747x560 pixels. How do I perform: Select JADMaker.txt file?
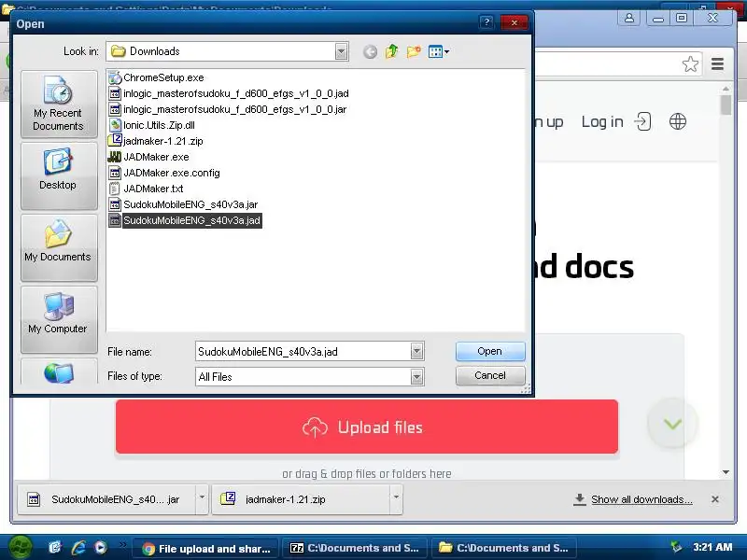pos(147,189)
